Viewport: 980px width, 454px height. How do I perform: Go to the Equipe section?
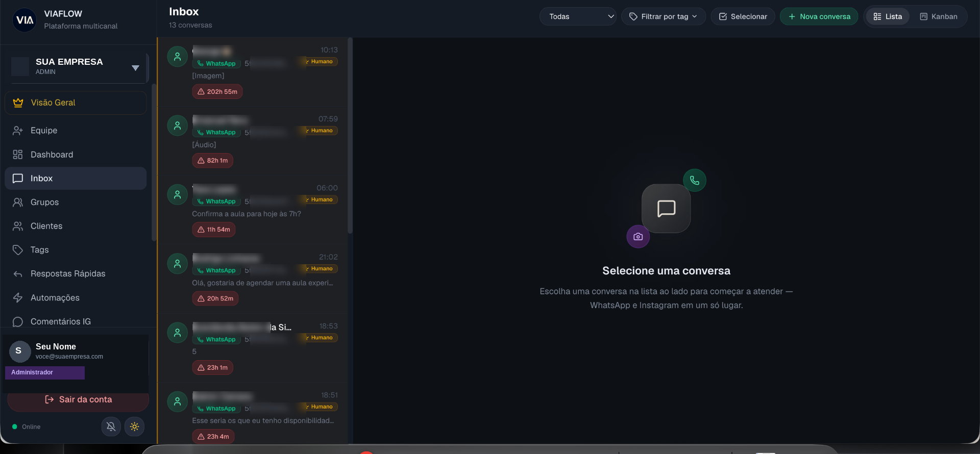76,131
